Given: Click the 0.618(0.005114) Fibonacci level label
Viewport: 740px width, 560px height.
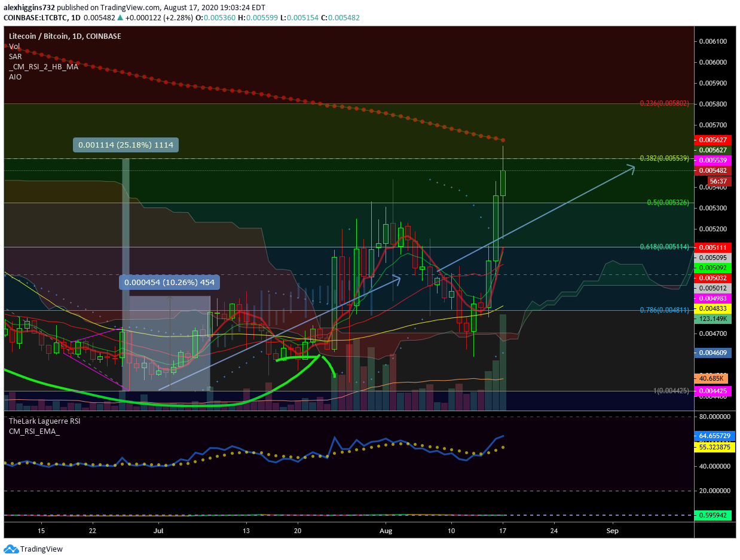Looking at the screenshot, I should [x=664, y=247].
